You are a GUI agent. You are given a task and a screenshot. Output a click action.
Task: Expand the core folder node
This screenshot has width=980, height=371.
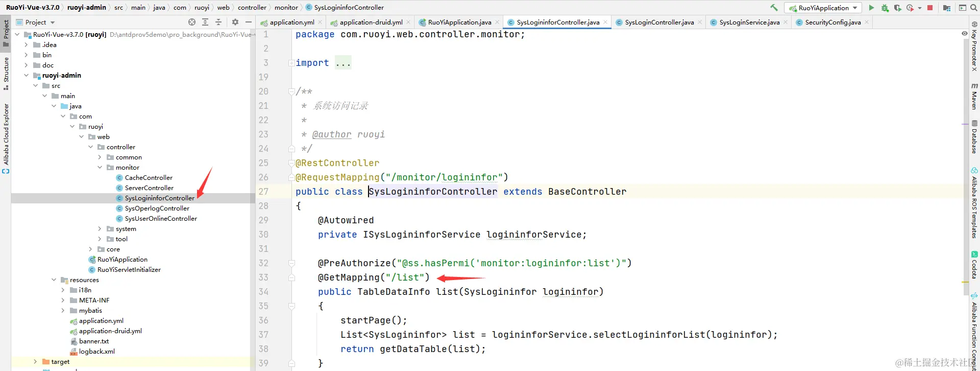pos(90,249)
